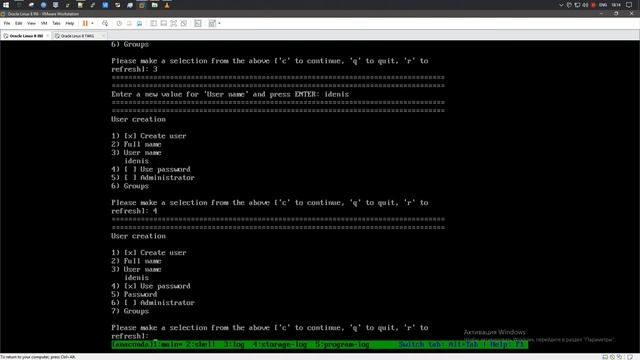This screenshot has width=640, height=360.
Task: Click the console-only view toolbar icon
Action: click(x=164, y=23)
